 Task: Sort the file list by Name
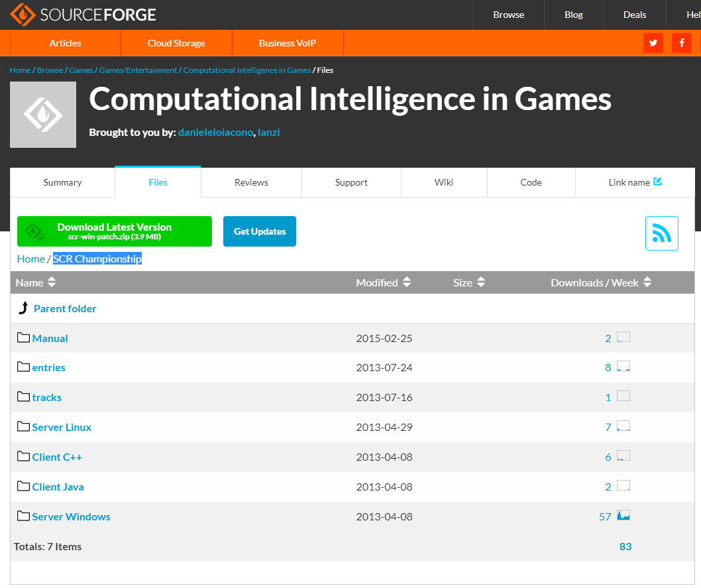pos(36,282)
